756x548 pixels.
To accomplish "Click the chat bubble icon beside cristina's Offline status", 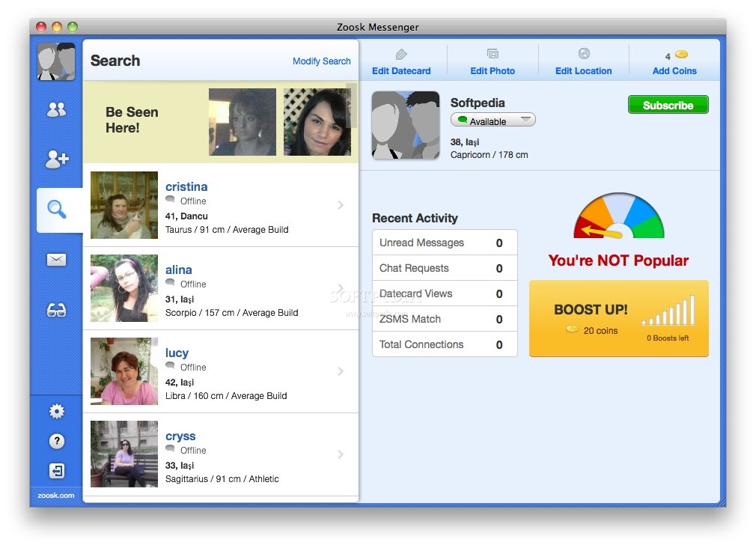I will (170, 199).
